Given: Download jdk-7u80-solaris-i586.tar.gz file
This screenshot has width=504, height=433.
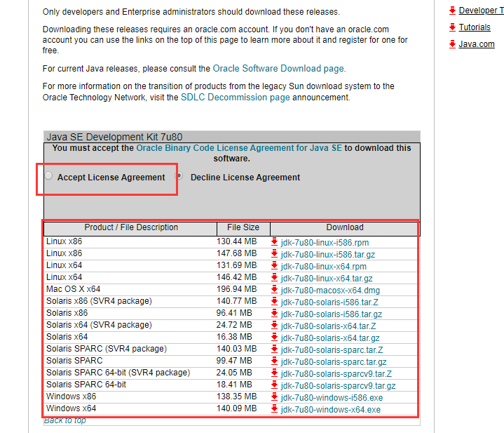Looking at the screenshot, I should [x=332, y=314].
